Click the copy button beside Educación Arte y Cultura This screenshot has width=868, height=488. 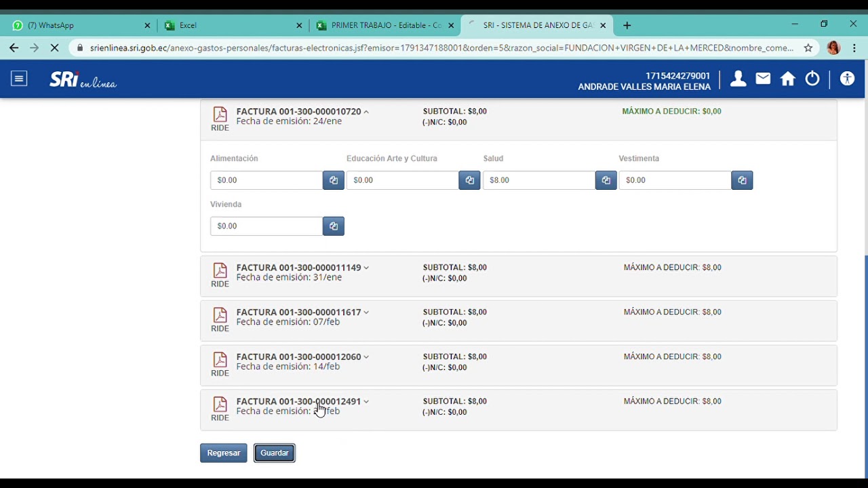pyautogui.click(x=469, y=180)
